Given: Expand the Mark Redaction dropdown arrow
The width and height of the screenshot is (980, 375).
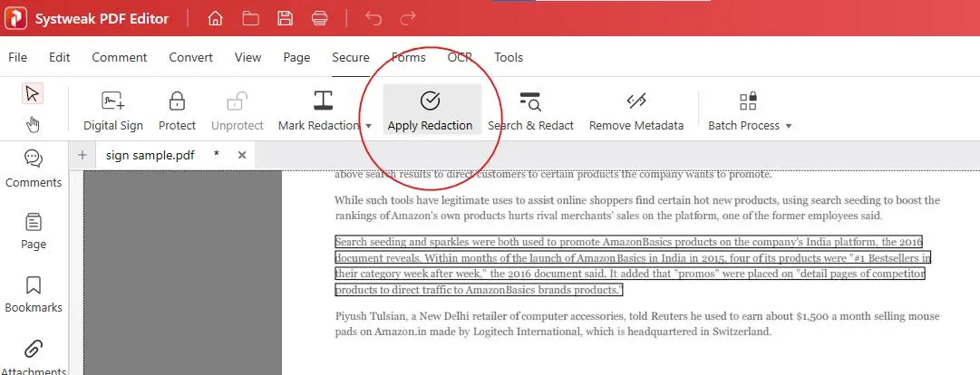Looking at the screenshot, I should [x=369, y=126].
